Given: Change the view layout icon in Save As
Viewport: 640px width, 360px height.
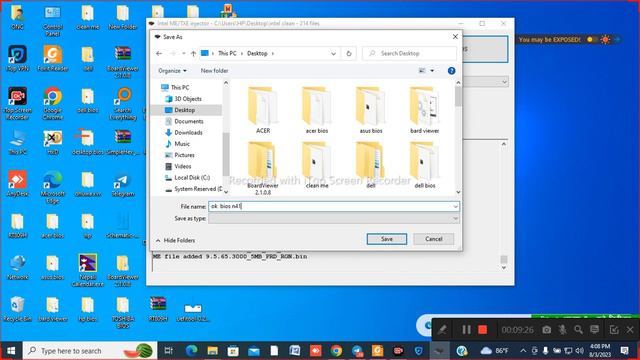Looking at the screenshot, I should point(422,71).
